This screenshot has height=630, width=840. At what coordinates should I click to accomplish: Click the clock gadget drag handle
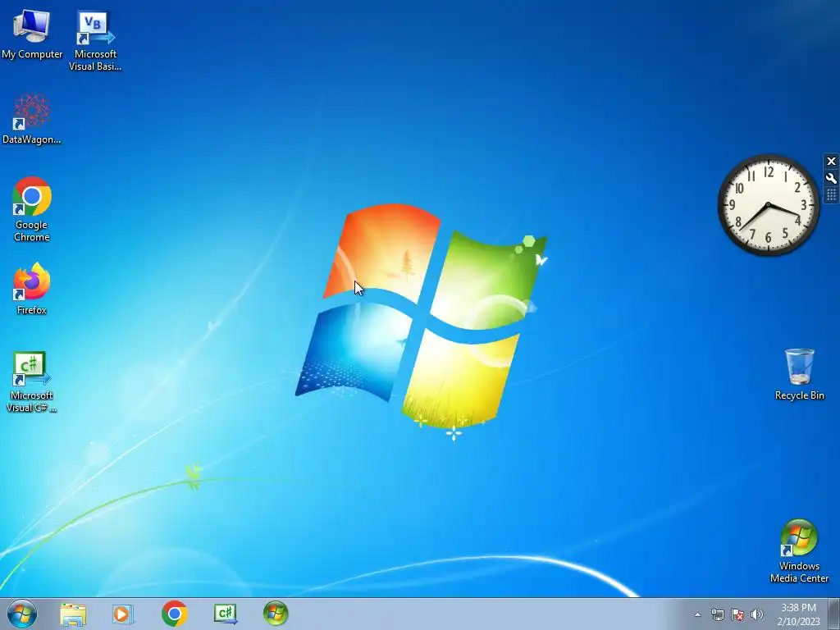831,194
